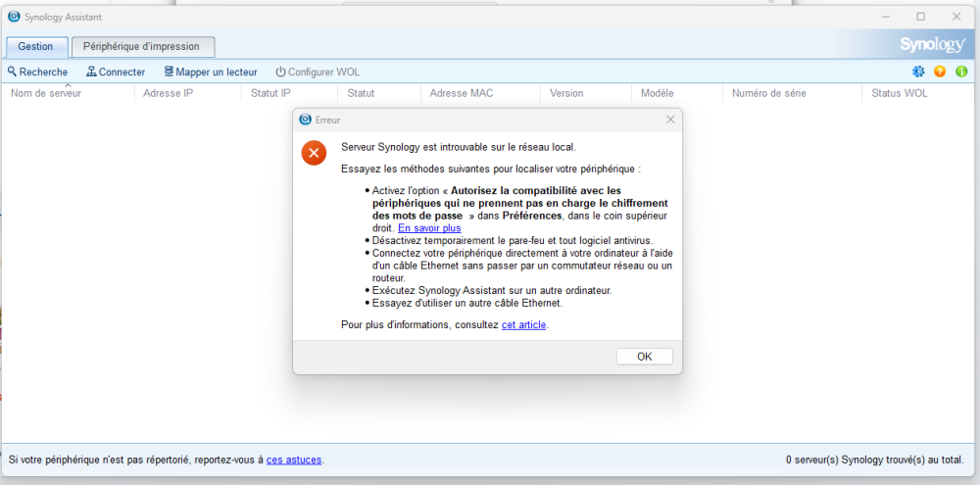Follow the En savoir plus link

[x=429, y=228]
